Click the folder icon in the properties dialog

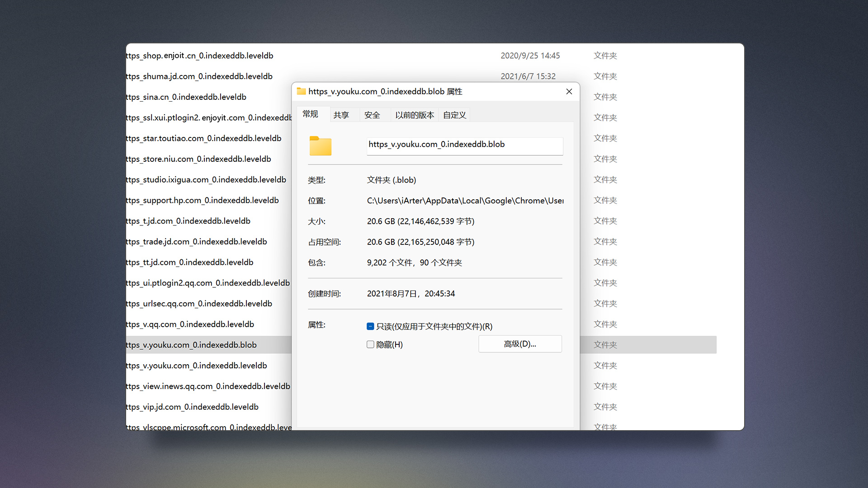pyautogui.click(x=320, y=146)
